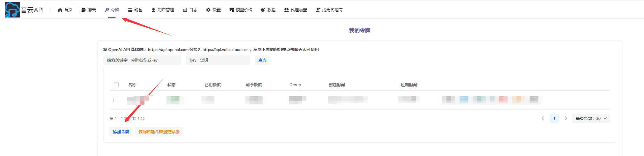The height and width of the screenshot is (156, 644).
Task: Open the 模型价格 menu item
Action: click(241, 10)
